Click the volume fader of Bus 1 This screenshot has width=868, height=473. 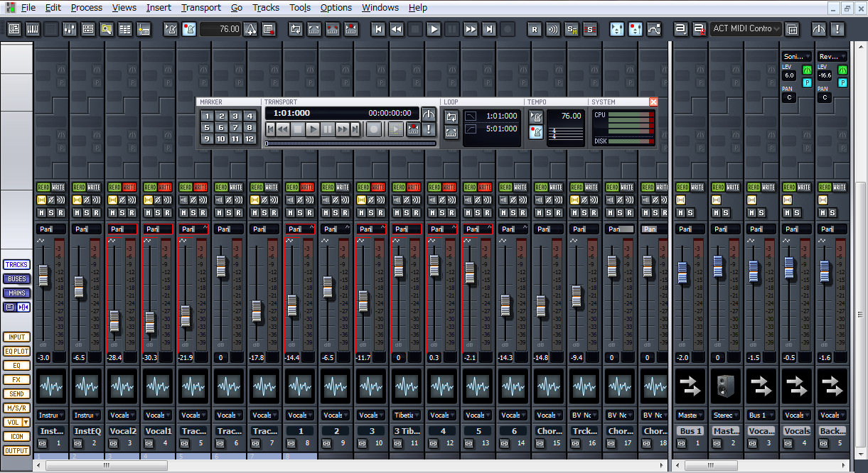click(682, 273)
